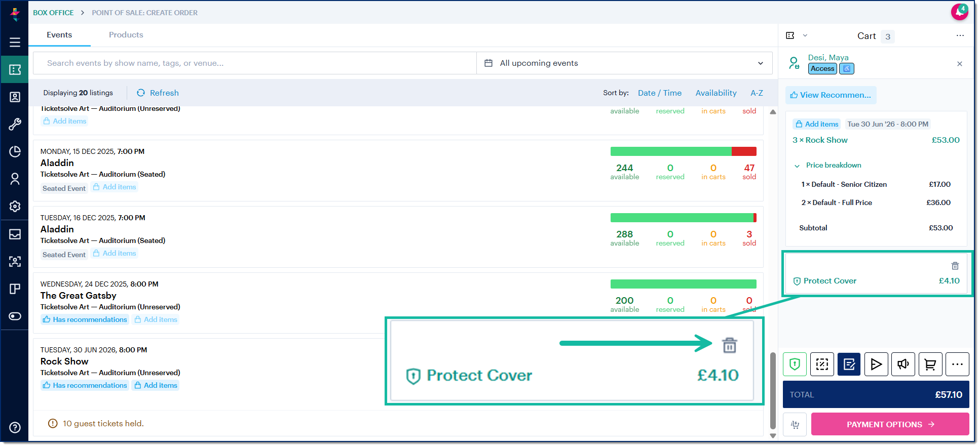Open the Box Office ticket sidebar icon
The image size is (980, 447).
click(x=15, y=69)
